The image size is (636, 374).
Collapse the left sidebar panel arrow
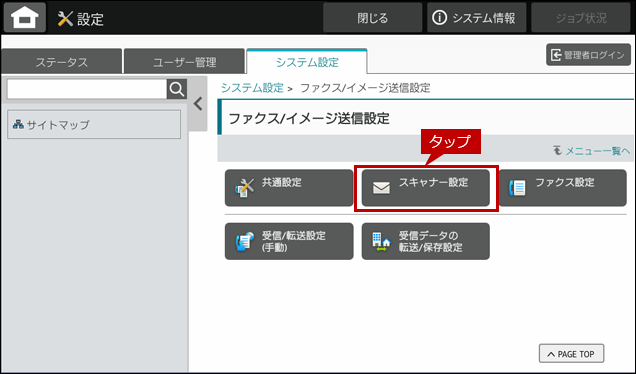[198, 104]
